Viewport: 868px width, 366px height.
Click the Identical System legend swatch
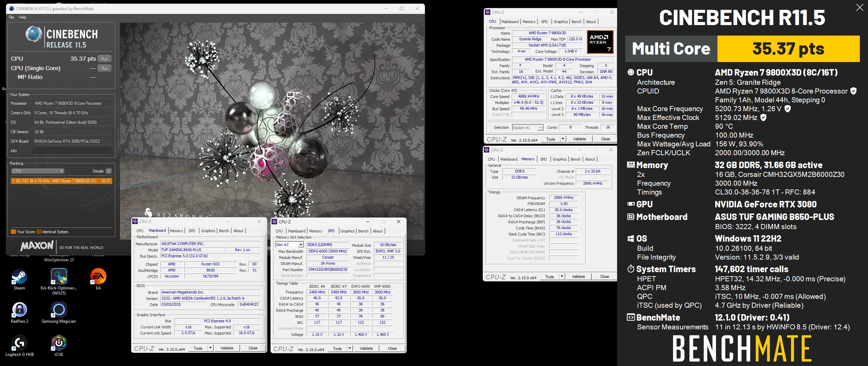39,232
